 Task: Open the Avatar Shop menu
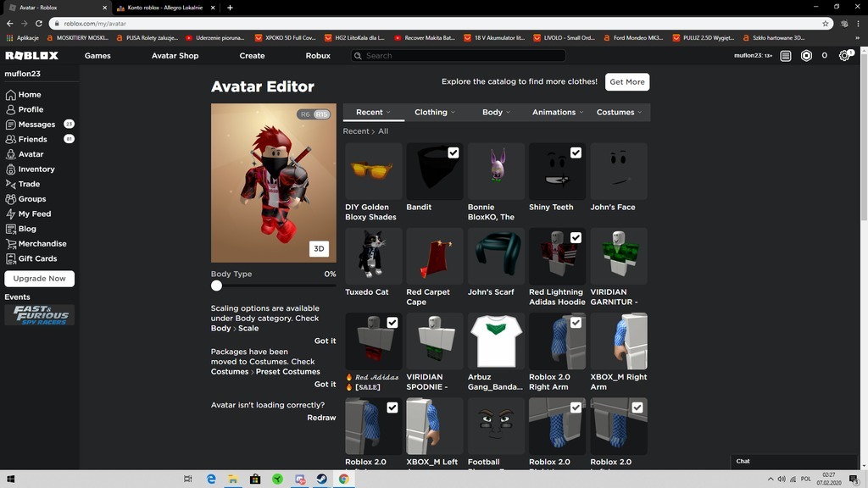point(175,56)
